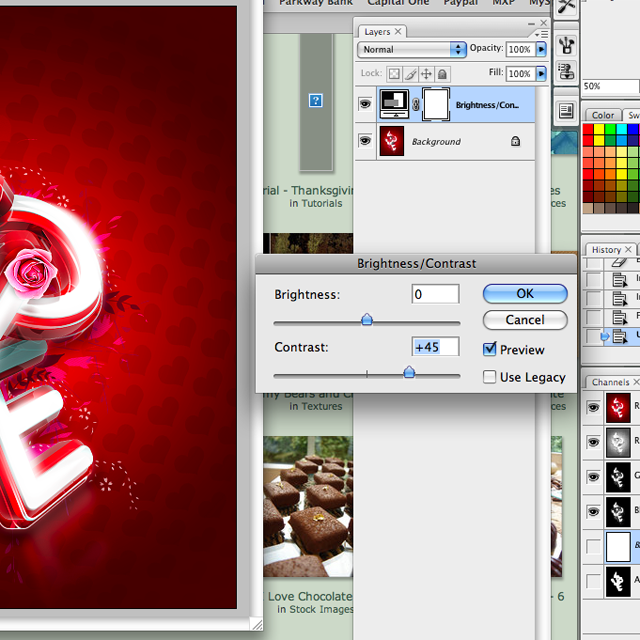Pick the cyan swatch in top row
Screen dimensions: 640x640
[x=622, y=129]
